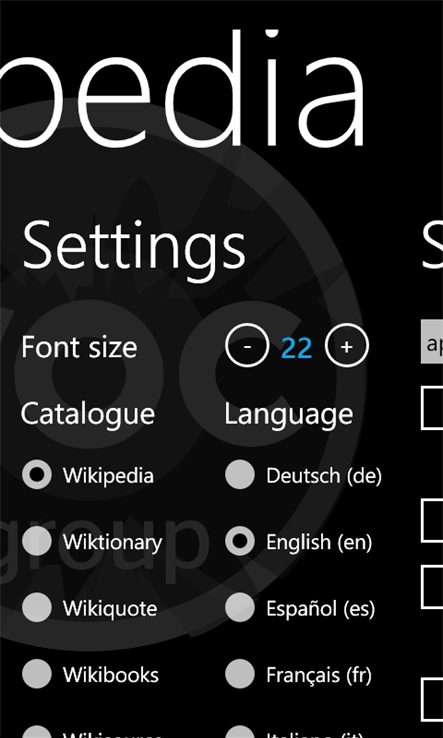Tick the first checkbox on the right edge
The image size is (443, 738).
coord(432,408)
